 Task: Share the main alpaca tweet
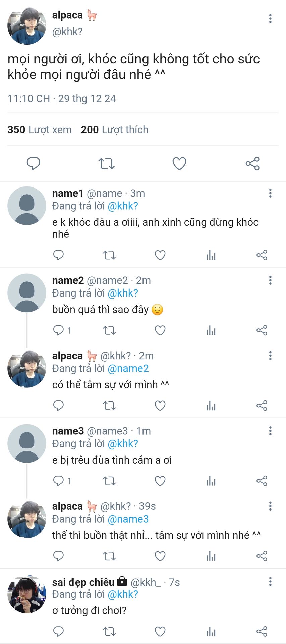pyautogui.click(x=252, y=164)
